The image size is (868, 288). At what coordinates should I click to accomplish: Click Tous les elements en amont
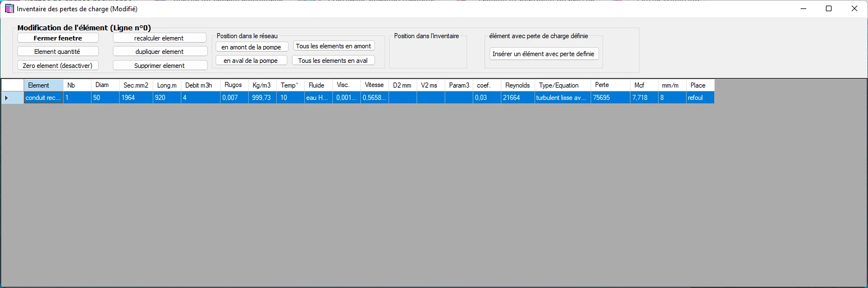click(334, 46)
